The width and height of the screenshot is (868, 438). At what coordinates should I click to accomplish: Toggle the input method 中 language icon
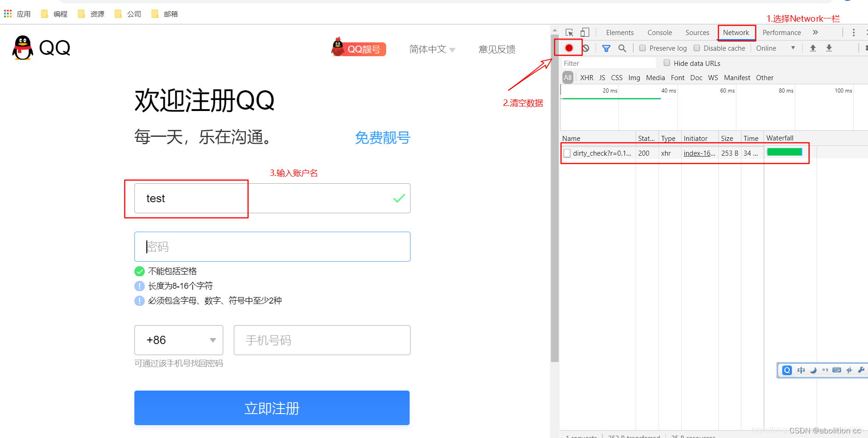click(x=801, y=370)
